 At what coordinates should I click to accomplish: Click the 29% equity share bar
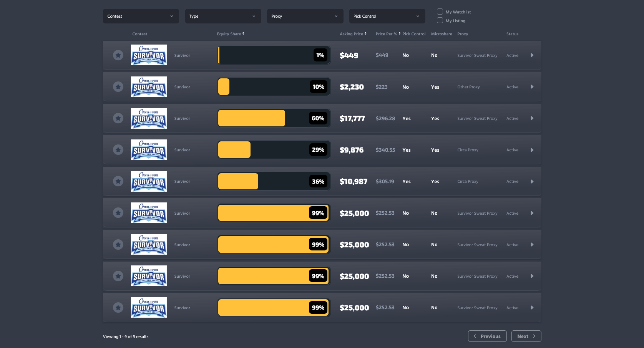(274, 150)
